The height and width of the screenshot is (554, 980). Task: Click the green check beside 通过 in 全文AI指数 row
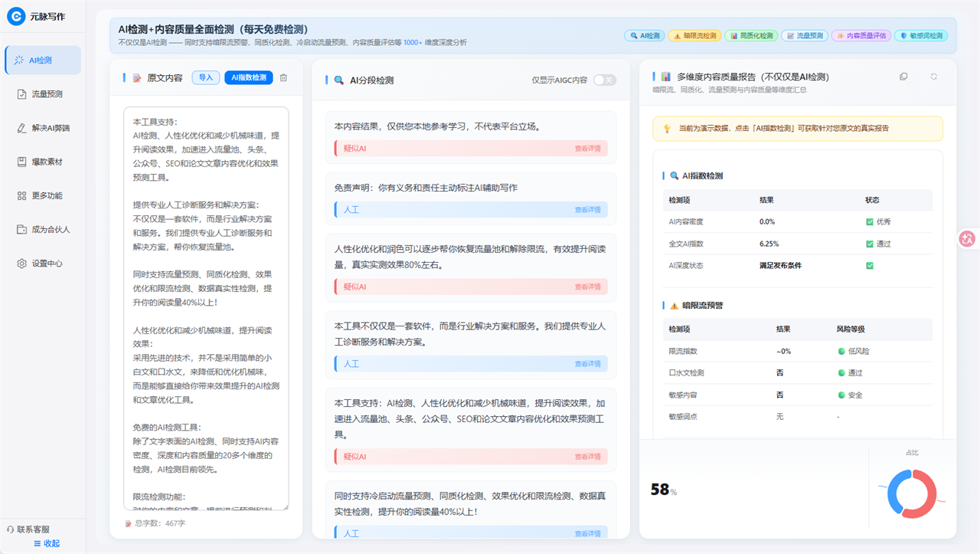point(870,244)
